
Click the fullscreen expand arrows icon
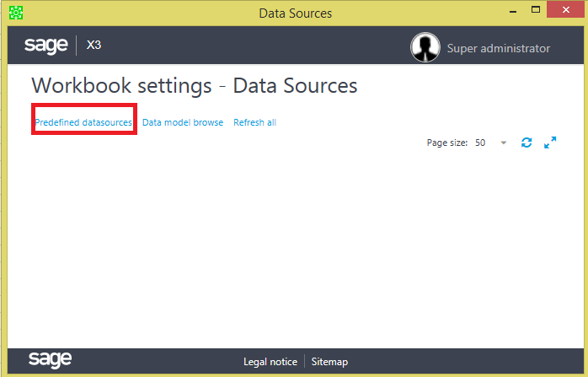coord(550,143)
